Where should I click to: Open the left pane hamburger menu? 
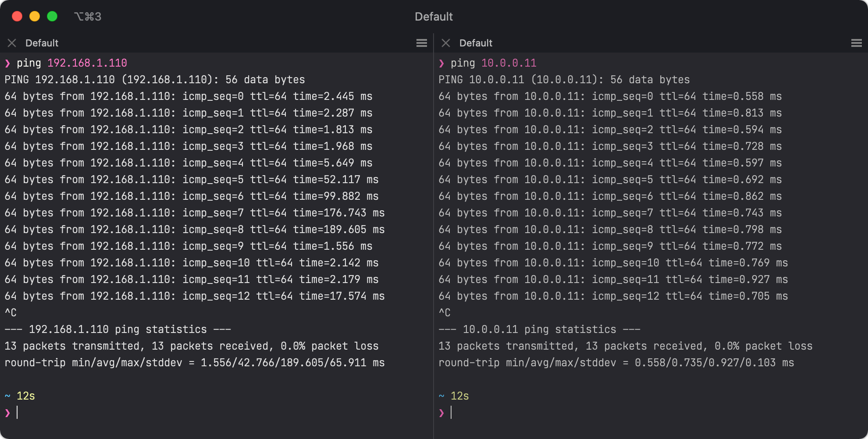[x=421, y=43]
